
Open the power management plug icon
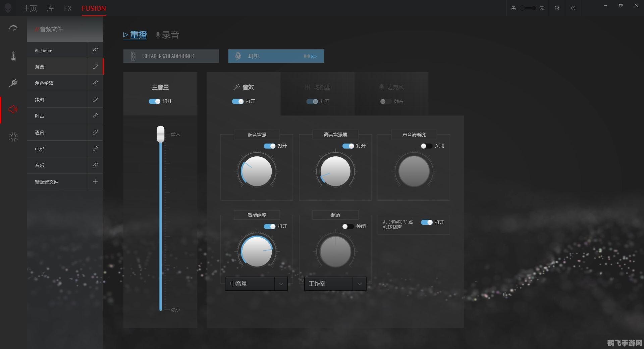[x=13, y=83]
